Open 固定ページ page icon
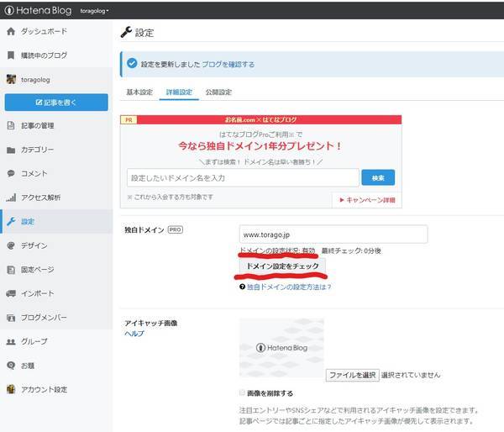This screenshot has width=504, height=432. tap(11, 270)
